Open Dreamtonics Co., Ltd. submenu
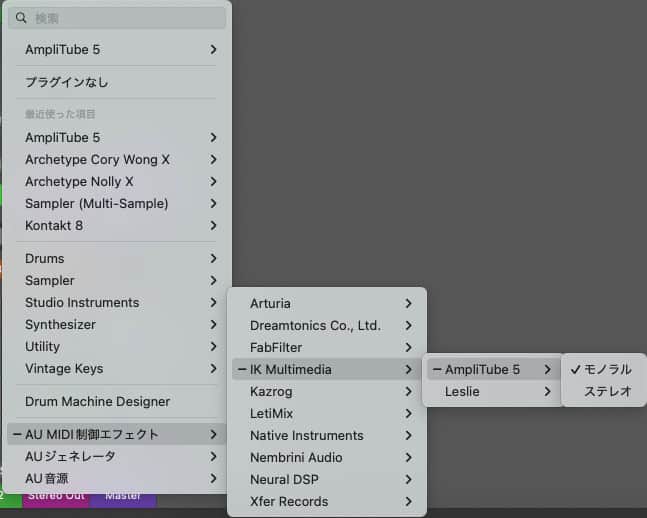Viewport: 647px width, 518px height. [327, 326]
